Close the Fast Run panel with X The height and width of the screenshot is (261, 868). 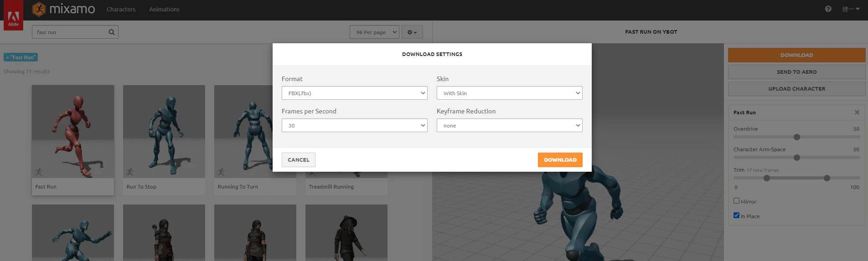857,112
